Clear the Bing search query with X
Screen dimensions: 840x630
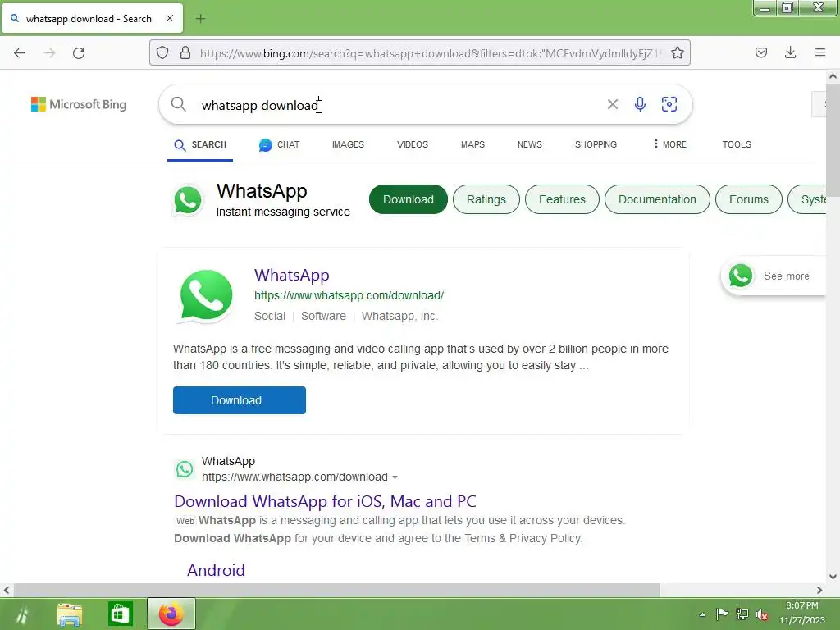[x=612, y=104]
